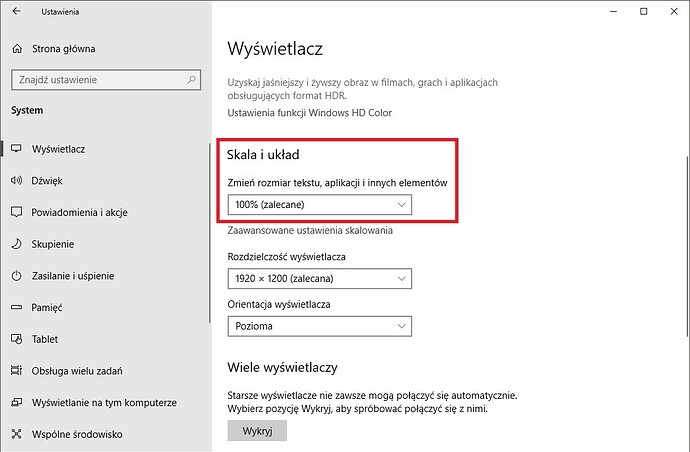Select the Dźwięk speaker icon

coord(16,180)
